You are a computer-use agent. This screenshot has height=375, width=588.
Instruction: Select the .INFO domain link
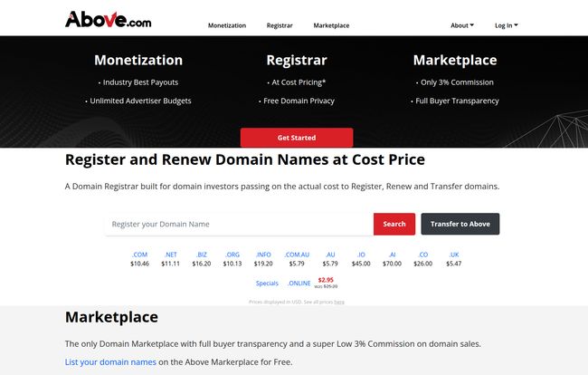pos(263,255)
